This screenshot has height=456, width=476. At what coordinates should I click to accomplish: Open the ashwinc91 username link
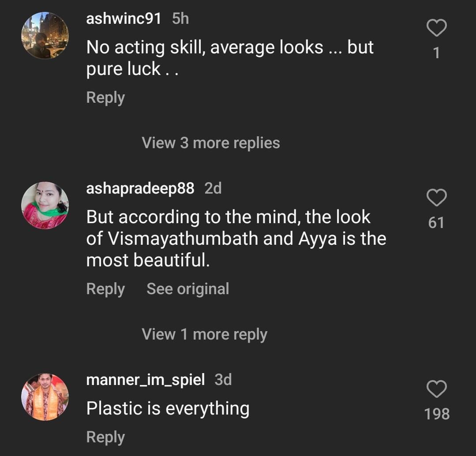[124, 19]
